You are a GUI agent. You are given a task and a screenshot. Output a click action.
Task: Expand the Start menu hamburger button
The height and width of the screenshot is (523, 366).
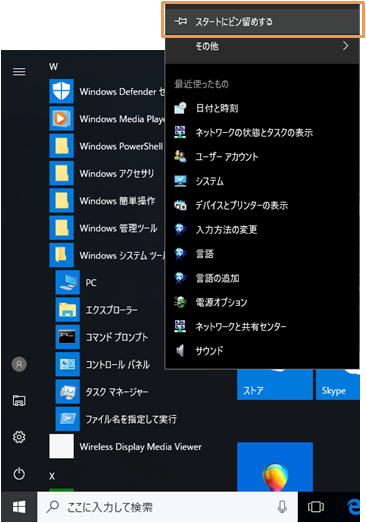pyautogui.click(x=19, y=71)
